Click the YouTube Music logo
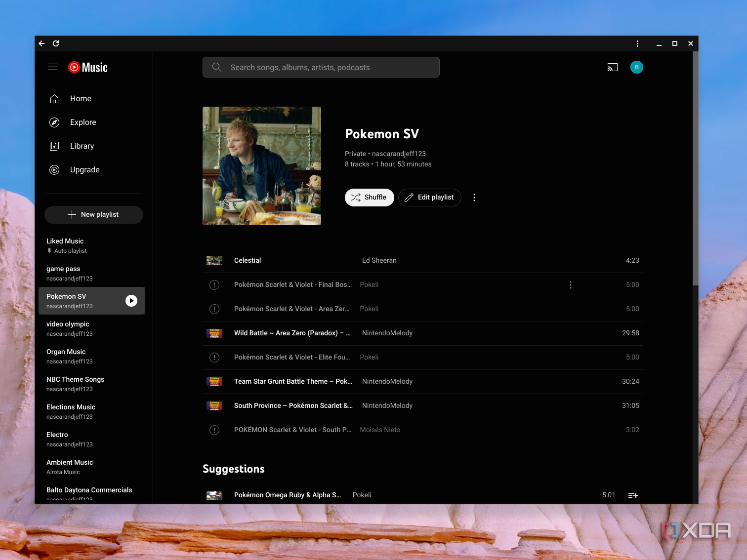This screenshot has height=560, width=747. pos(88,67)
